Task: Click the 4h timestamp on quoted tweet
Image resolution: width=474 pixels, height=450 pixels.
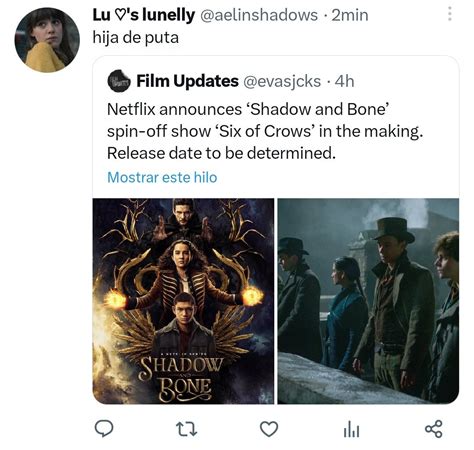Action: pyautogui.click(x=344, y=81)
